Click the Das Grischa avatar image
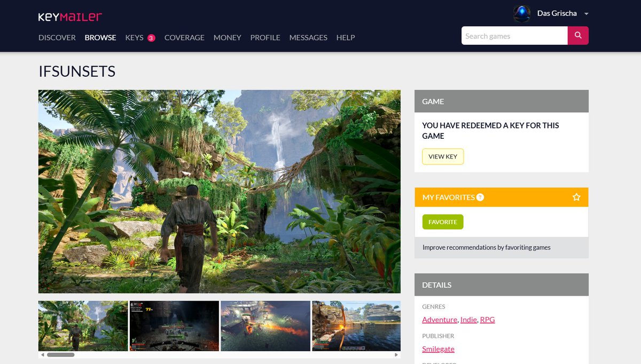The image size is (641, 364). 522,13
